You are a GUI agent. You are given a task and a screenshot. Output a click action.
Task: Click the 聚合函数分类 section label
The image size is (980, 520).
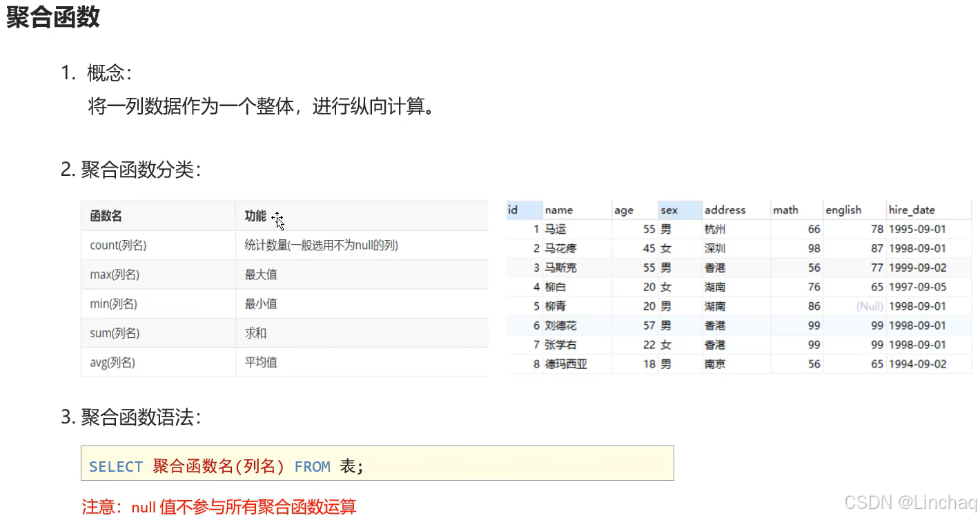[x=141, y=170]
